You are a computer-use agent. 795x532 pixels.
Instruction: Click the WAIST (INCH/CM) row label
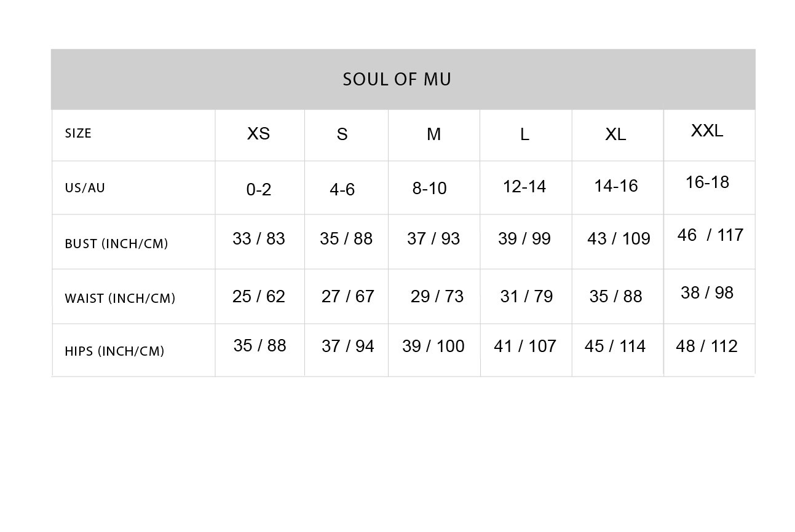(x=120, y=299)
